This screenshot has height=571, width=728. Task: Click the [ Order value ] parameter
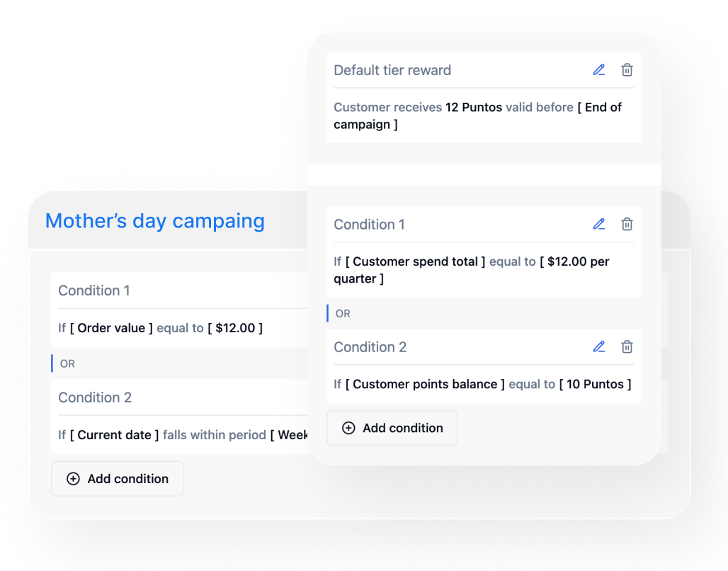pyautogui.click(x=111, y=328)
